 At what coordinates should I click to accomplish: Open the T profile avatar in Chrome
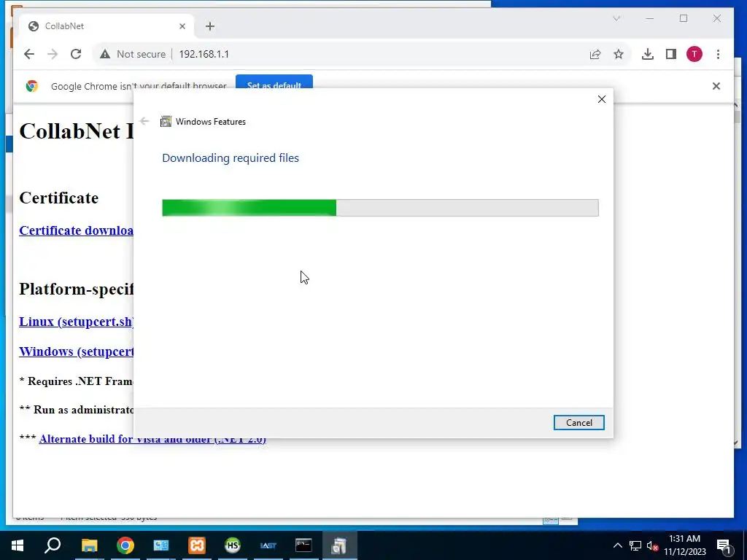coord(694,54)
